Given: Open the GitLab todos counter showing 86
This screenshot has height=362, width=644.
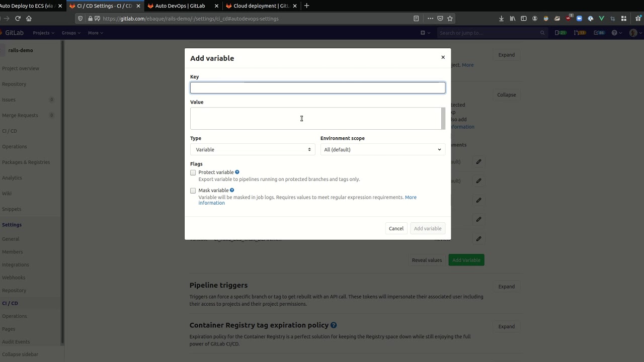Looking at the screenshot, I should click(599, 33).
